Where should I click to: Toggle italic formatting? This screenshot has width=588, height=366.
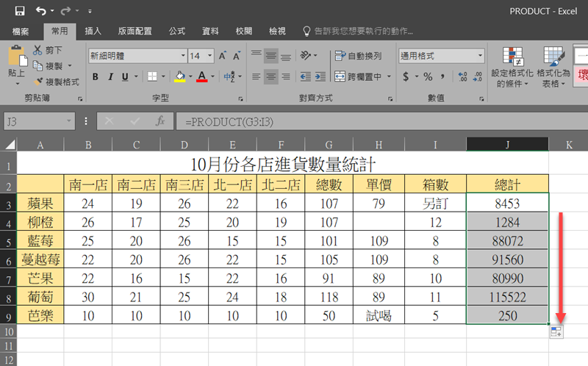tap(110, 76)
